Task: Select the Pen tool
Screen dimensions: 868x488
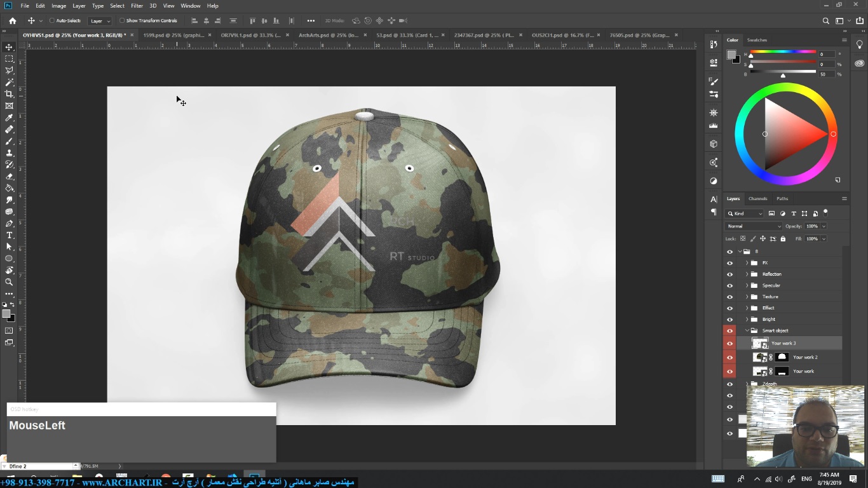Action: [9, 223]
